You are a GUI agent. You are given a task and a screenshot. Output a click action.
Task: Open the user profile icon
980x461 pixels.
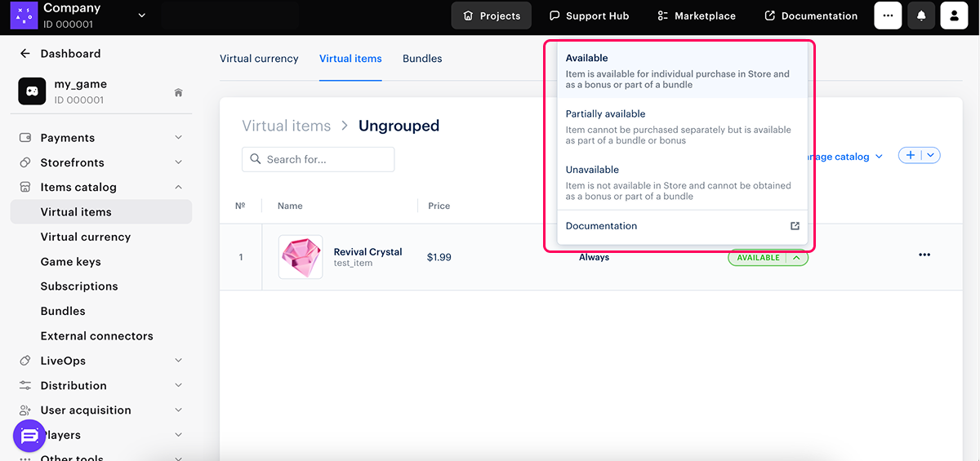[x=954, y=16]
